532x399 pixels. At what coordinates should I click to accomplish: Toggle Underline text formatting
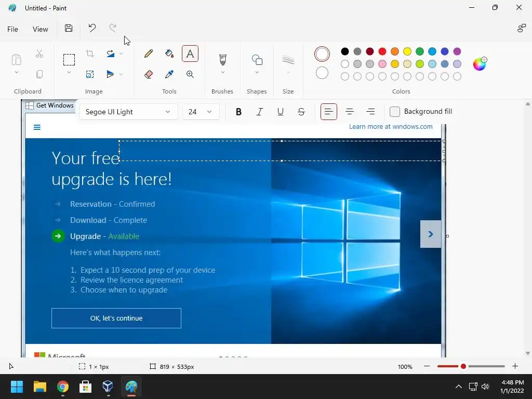280,112
